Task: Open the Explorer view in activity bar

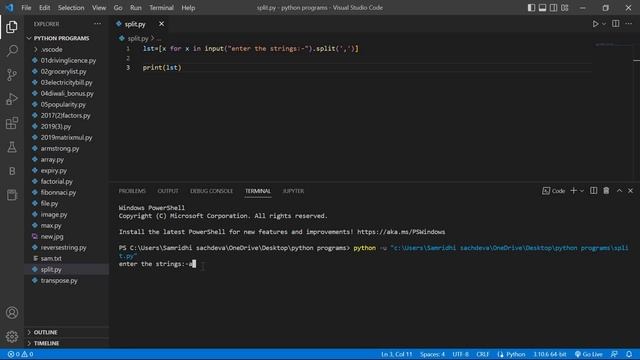Action: [12, 27]
